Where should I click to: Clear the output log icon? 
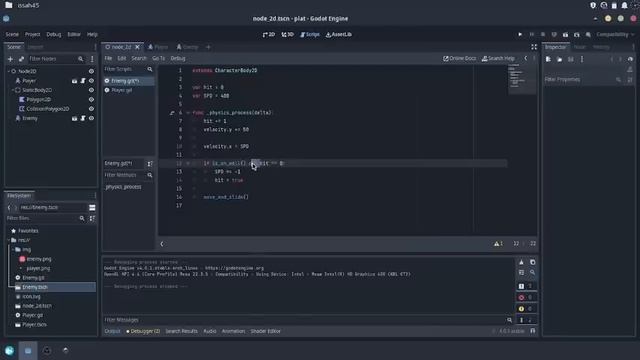point(521,262)
